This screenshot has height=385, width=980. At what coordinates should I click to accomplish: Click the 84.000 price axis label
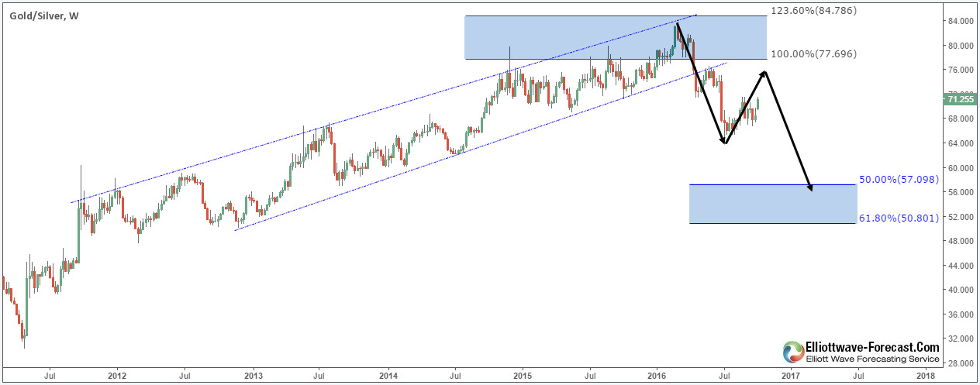tap(960, 21)
